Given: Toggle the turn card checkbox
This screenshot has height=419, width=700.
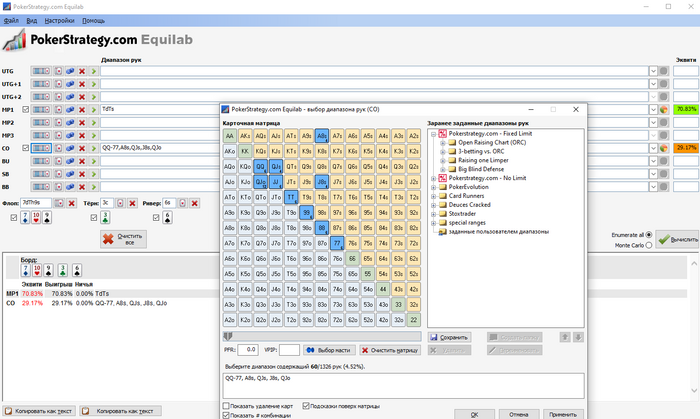Looking at the screenshot, I should (x=93, y=218).
